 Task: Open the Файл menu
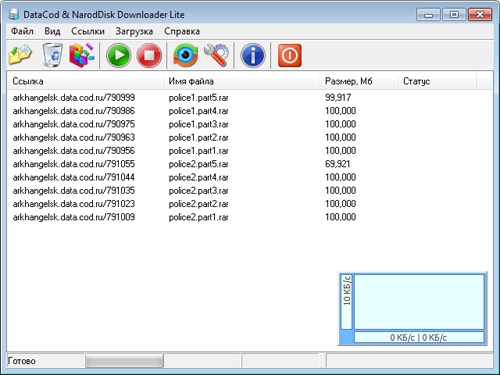[x=22, y=31]
